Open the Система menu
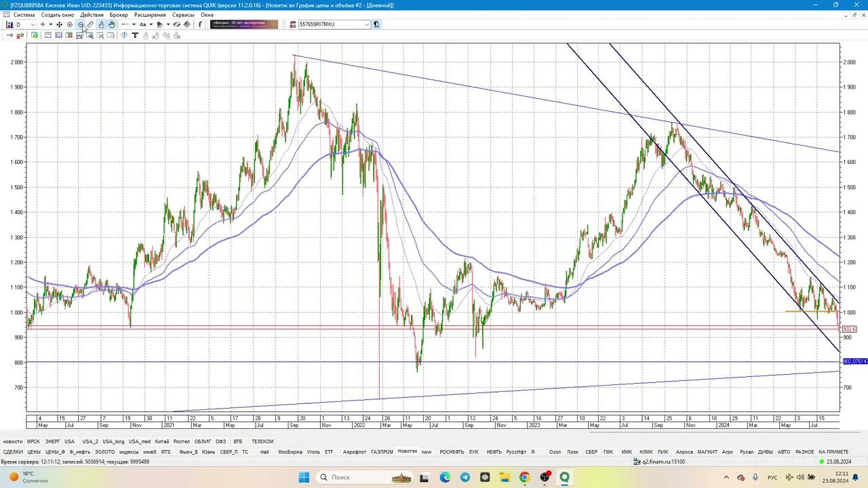The width and height of the screenshot is (868, 488). pos(24,15)
